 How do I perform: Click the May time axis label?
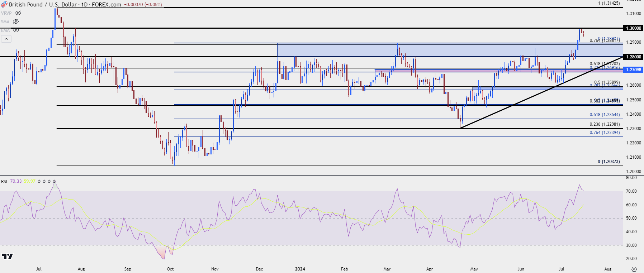click(x=474, y=269)
